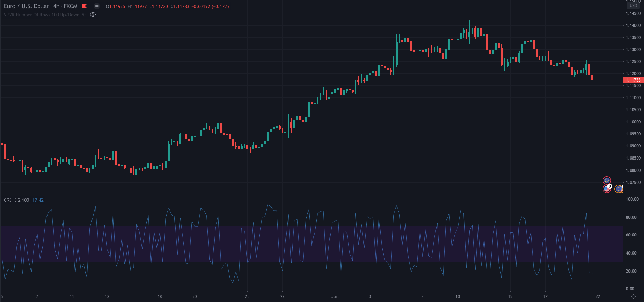644x302 pixels.
Task: Collapse the legend with the minus button
Action: coord(97,6)
